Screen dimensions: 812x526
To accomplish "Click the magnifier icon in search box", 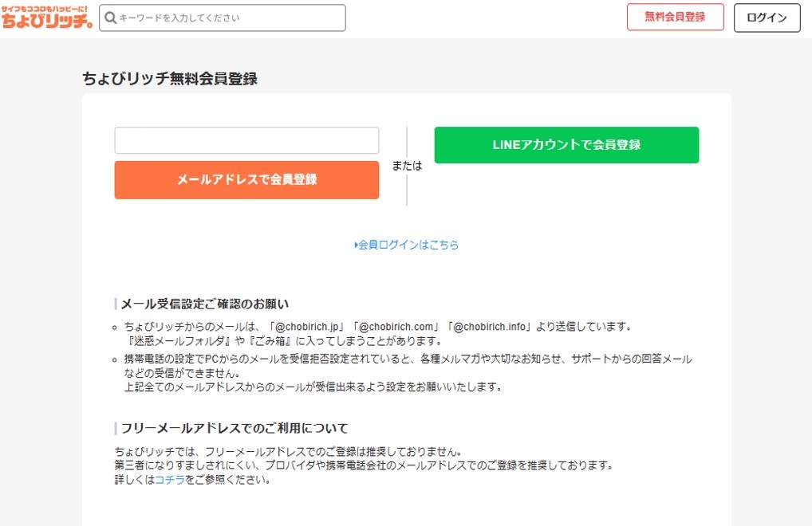I will [111, 18].
